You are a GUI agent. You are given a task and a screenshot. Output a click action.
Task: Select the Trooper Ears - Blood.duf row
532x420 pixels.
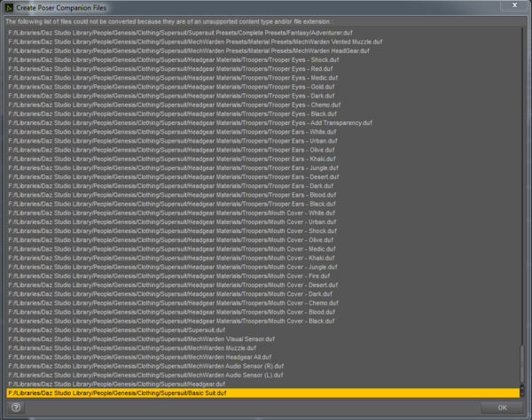point(263,195)
